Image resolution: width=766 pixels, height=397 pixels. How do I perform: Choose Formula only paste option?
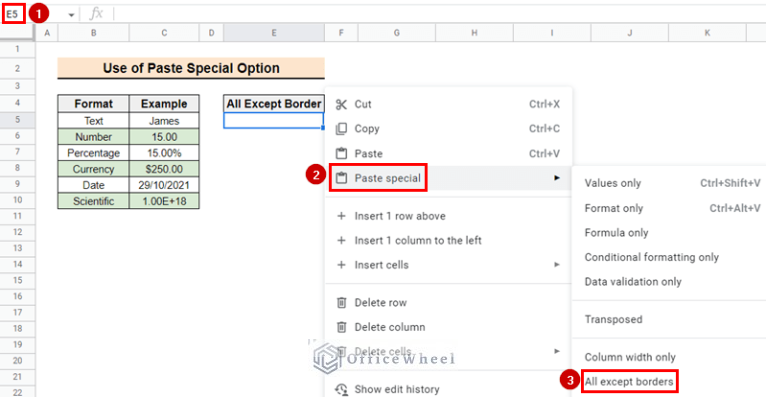coord(669,232)
